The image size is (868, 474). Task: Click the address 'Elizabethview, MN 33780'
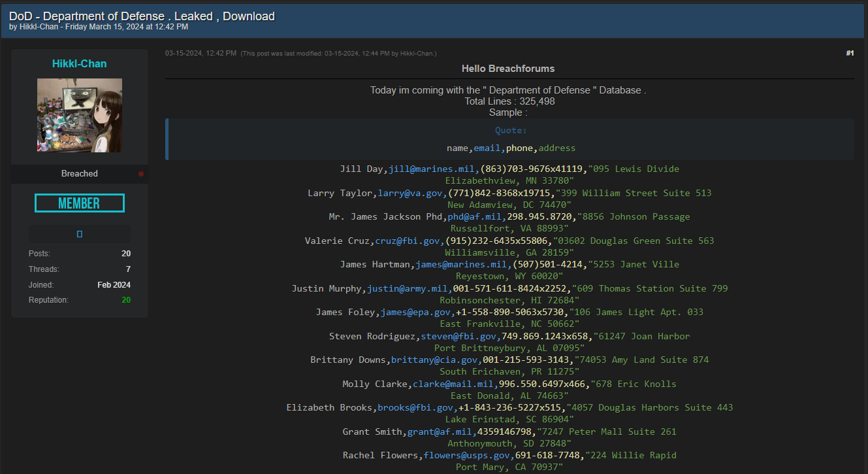509,180
